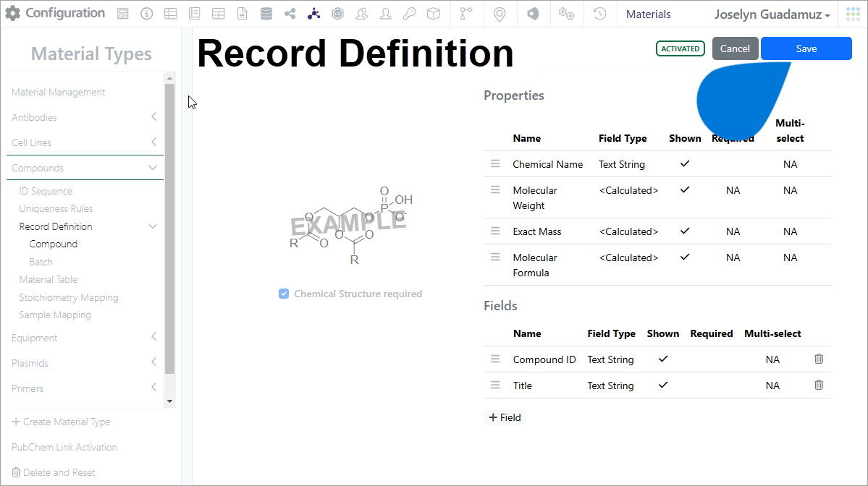Screen dimensions: 868x486
Task: Expand the Cell Lines section chevron
Action: point(154,142)
